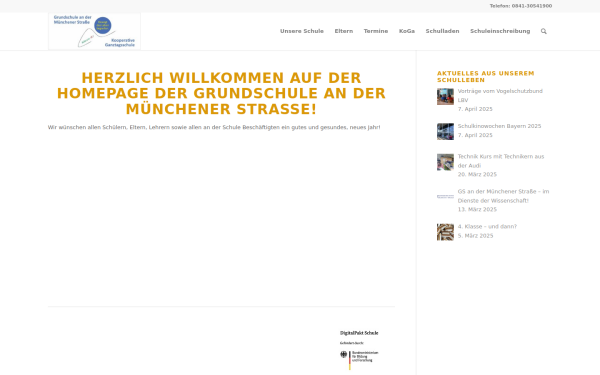Open the 4. Klasse – und dann? article
This screenshot has width=600, height=375.
coord(487,227)
